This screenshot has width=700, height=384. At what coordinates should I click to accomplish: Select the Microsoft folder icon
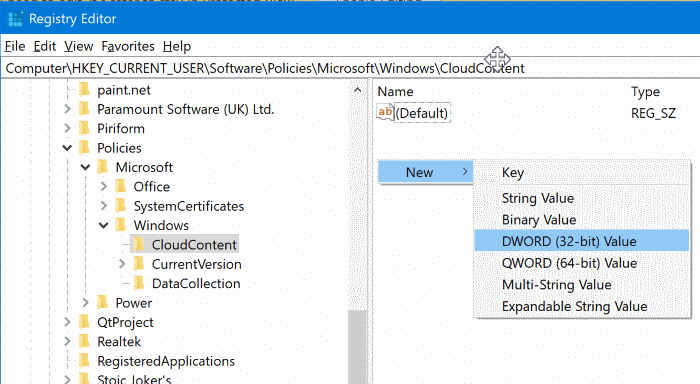pos(103,167)
